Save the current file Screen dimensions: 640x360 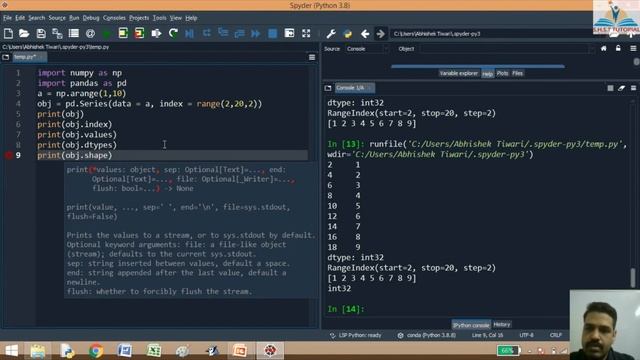pyautogui.click(x=41, y=33)
